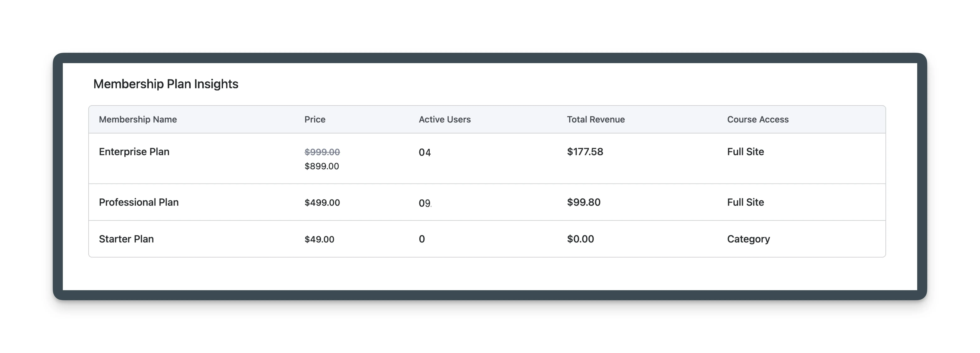980x353 pixels.
Task: Click the Membership Plan Insights heading
Action: [166, 84]
